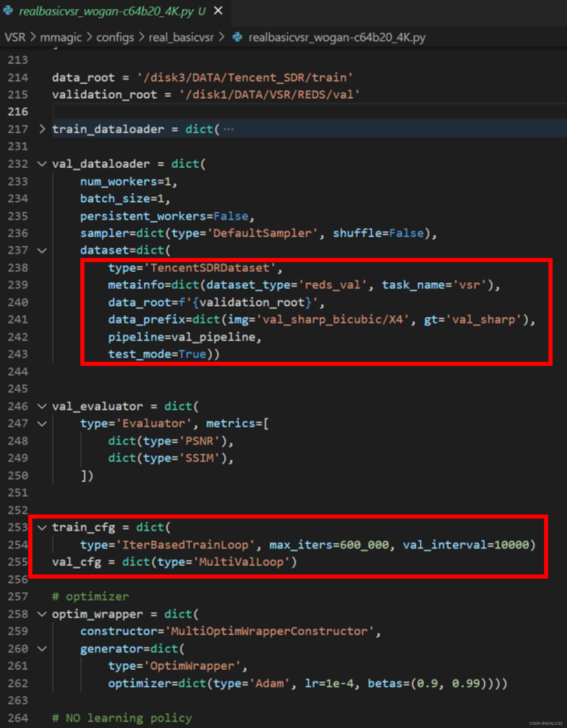Fold metrics list at line 247

point(42,424)
